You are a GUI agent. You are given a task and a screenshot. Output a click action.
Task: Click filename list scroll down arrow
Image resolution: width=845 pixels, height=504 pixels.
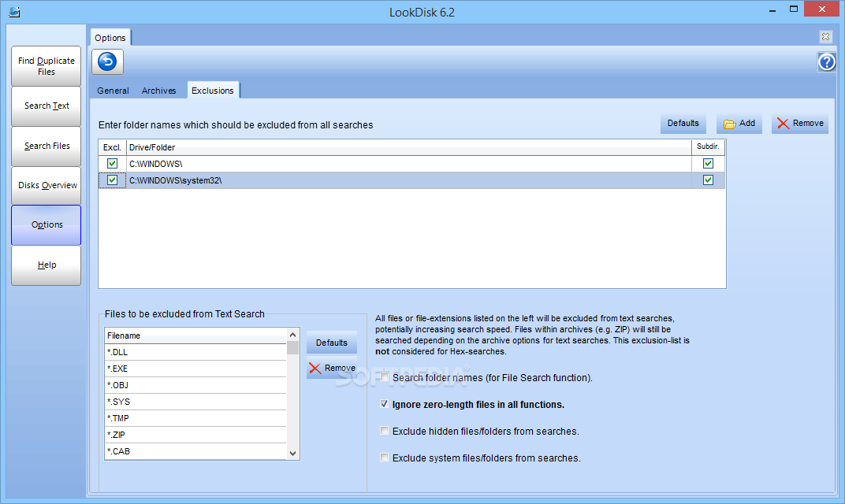[x=292, y=454]
